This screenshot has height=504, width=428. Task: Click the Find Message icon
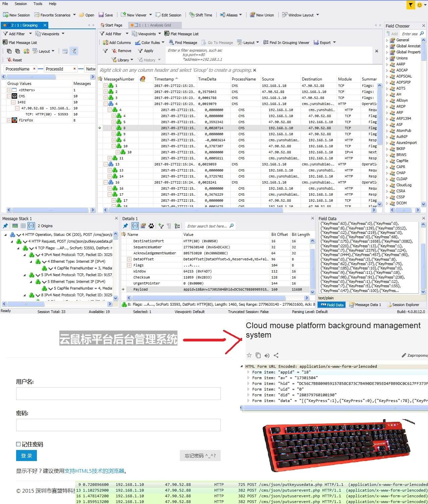click(x=171, y=43)
